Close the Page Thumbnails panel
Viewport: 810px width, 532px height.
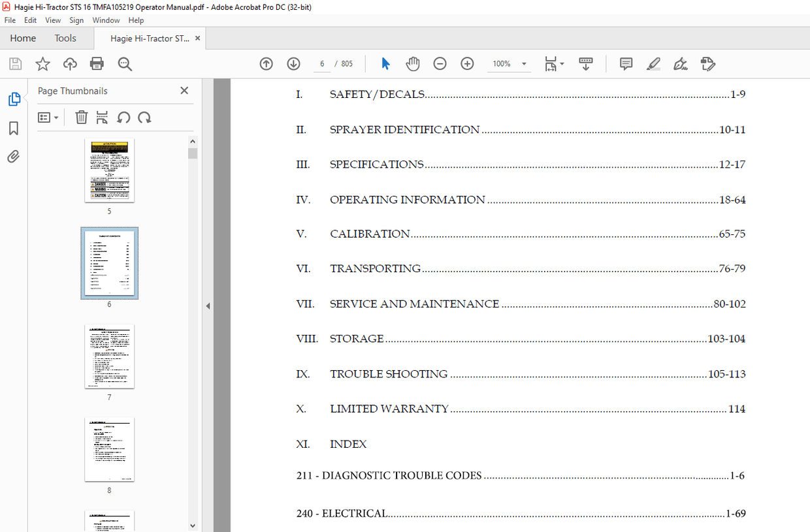coord(184,91)
